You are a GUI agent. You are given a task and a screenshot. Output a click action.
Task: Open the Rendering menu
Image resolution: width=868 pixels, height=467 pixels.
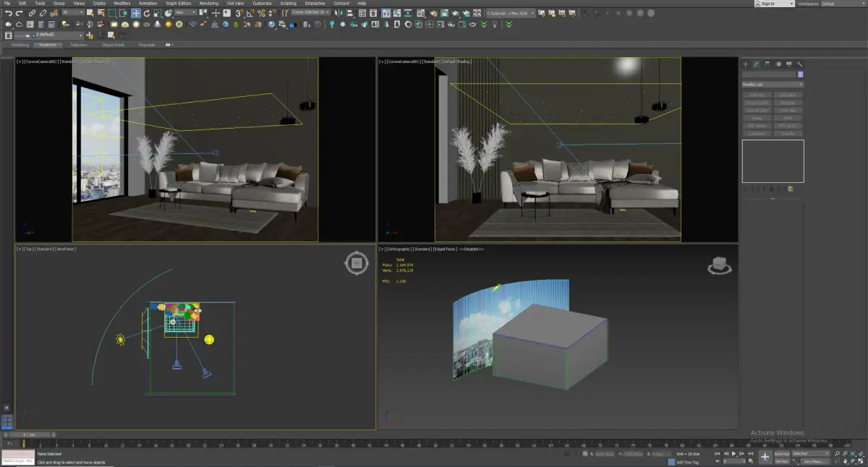pyautogui.click(x=209, y=3)
